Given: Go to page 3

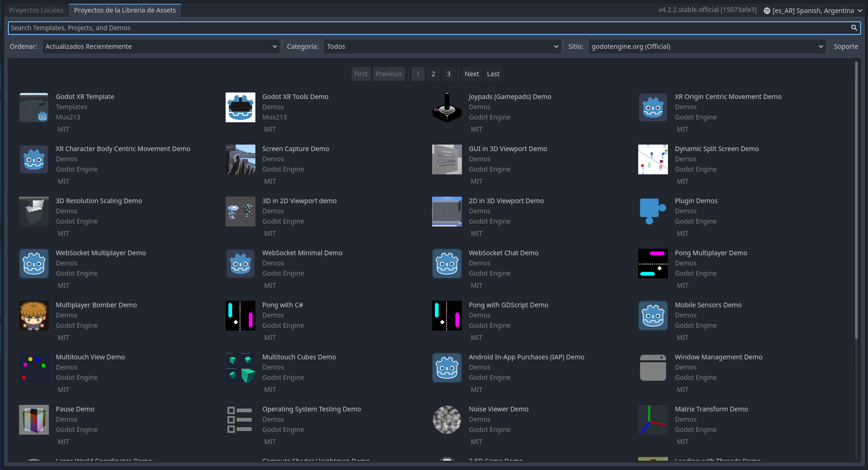Looking at the screenshot, I should click(448, 74).
